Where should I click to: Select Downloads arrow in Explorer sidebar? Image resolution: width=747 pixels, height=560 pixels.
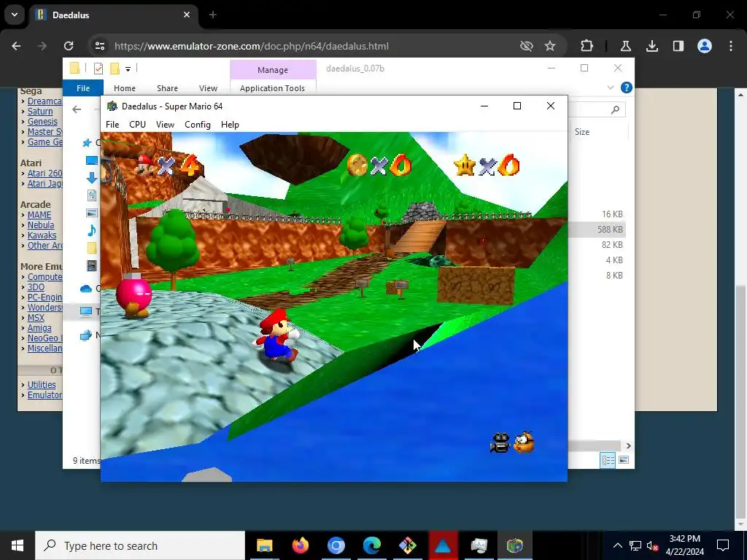click(x=91, y=178)
